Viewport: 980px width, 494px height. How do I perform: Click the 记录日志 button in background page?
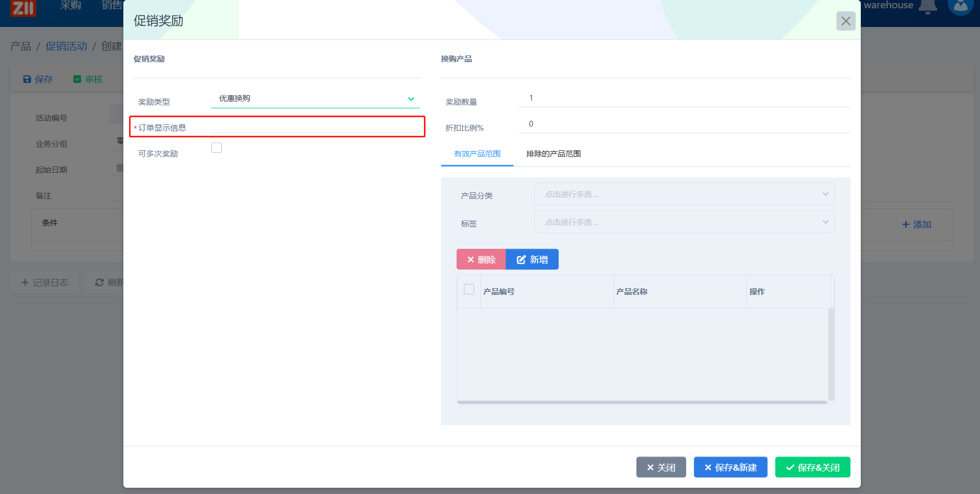tap(45, 283)
